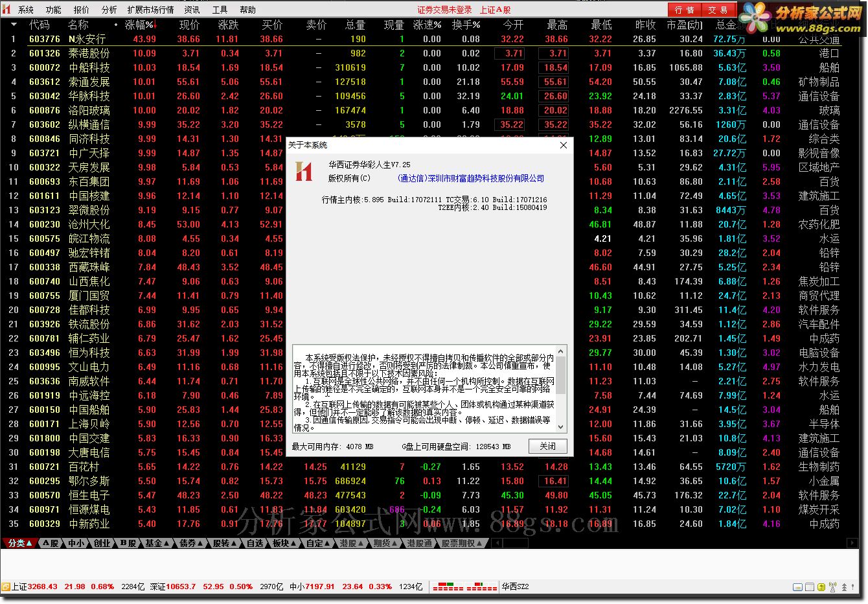The image size is (868, 604).
Task: Expand the 板块▲ tab menu
Action: (x=284, y=543)
